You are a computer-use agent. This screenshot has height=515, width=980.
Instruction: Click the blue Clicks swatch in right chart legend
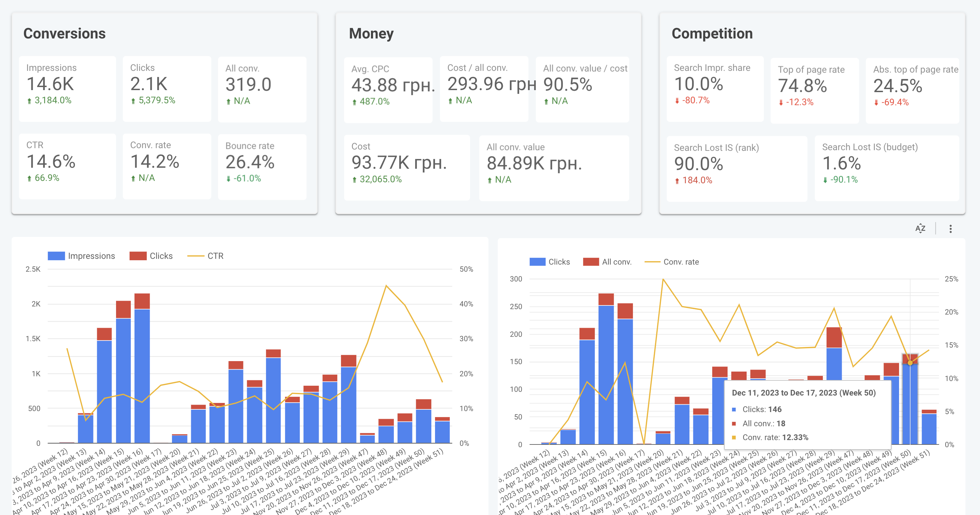pyautogui.click(x=538, y=262)
